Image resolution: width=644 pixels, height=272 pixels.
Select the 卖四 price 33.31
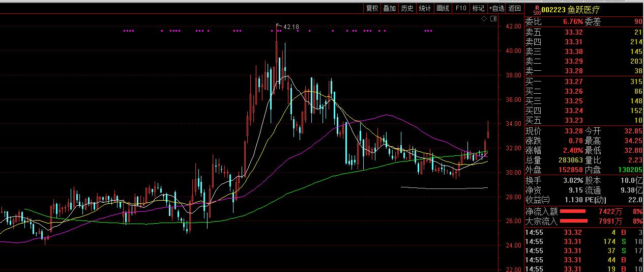point(574,42)
